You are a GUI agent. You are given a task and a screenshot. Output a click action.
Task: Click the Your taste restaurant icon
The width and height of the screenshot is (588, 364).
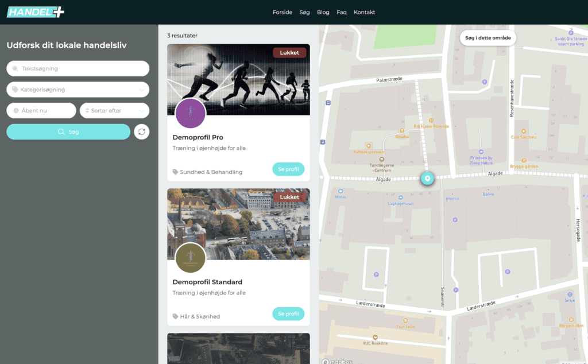405,320
